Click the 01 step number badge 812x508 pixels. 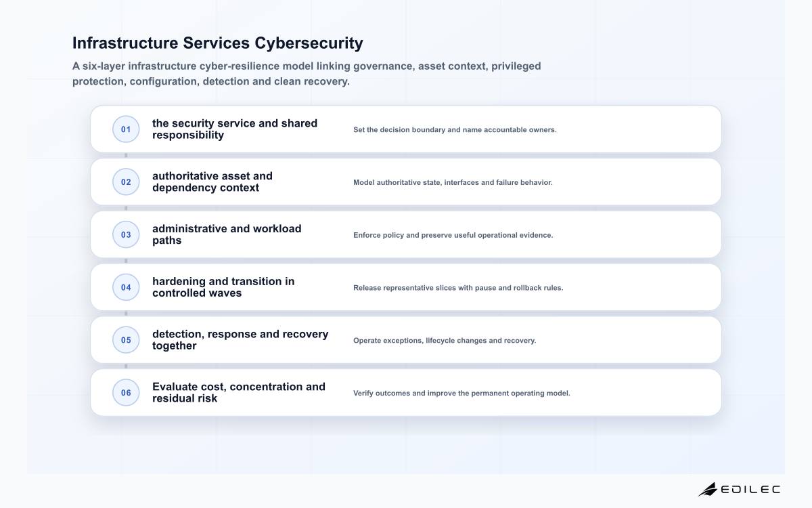(x=126, y=129)
